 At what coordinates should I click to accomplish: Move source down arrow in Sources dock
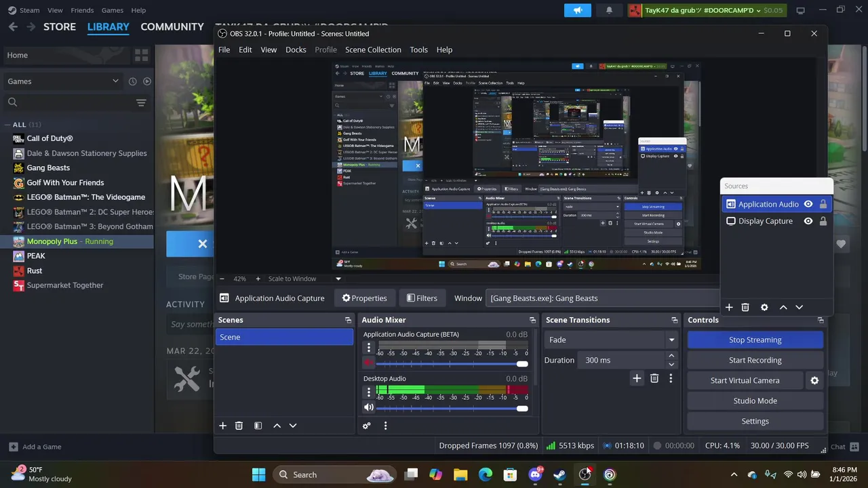800,307
